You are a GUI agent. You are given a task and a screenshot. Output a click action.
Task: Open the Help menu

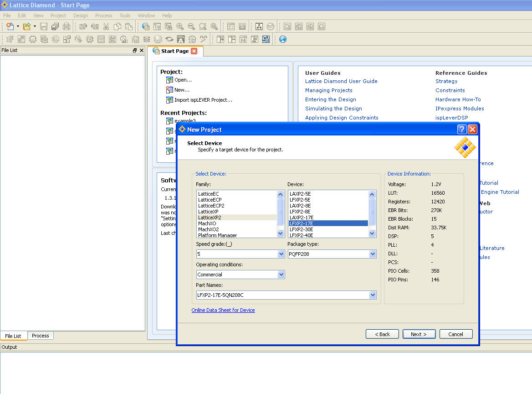(x=167, y=16)
